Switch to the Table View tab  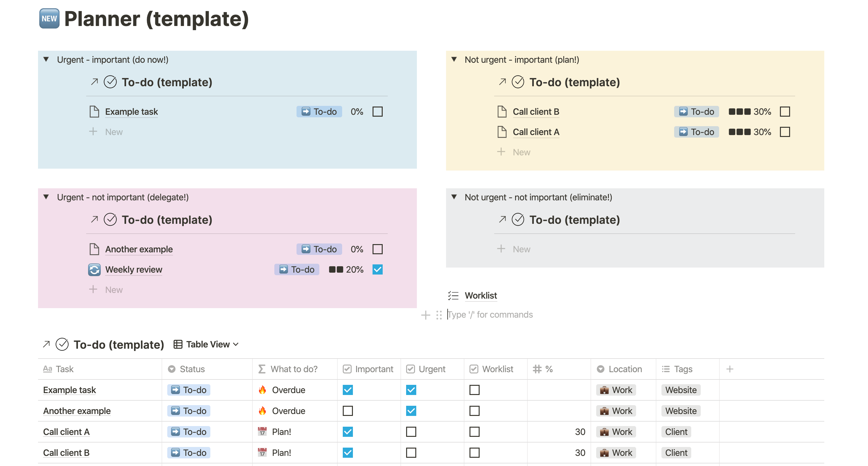[207, 344]
